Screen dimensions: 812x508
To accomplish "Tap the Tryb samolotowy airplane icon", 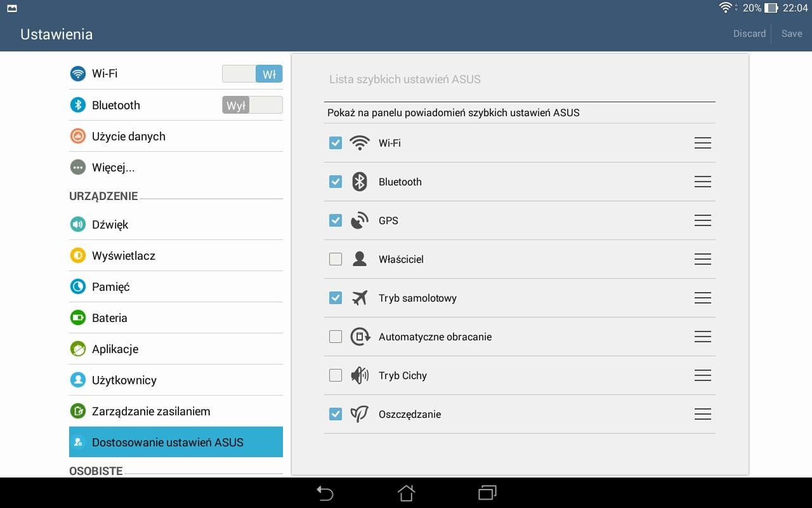I will [360, 298].
